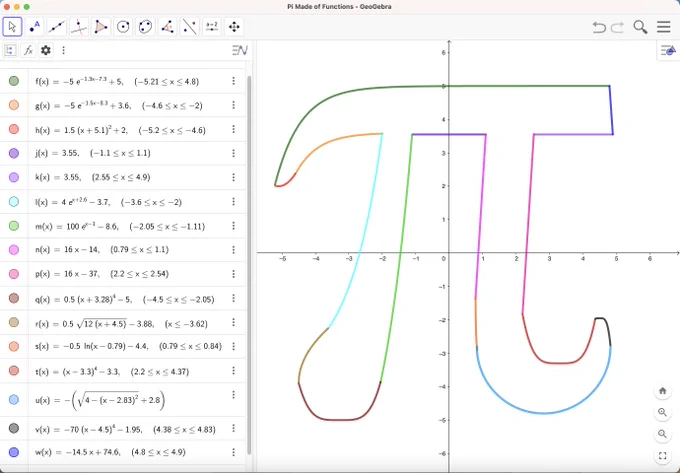Click the algebra panel vertical scrollbar
The image size is (680, 473).
[249, 264]
